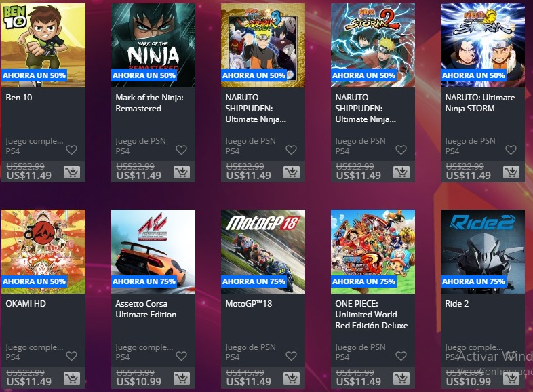Add Ride 2 to the cart
This screenshot has width=533, height=392.
511,378
